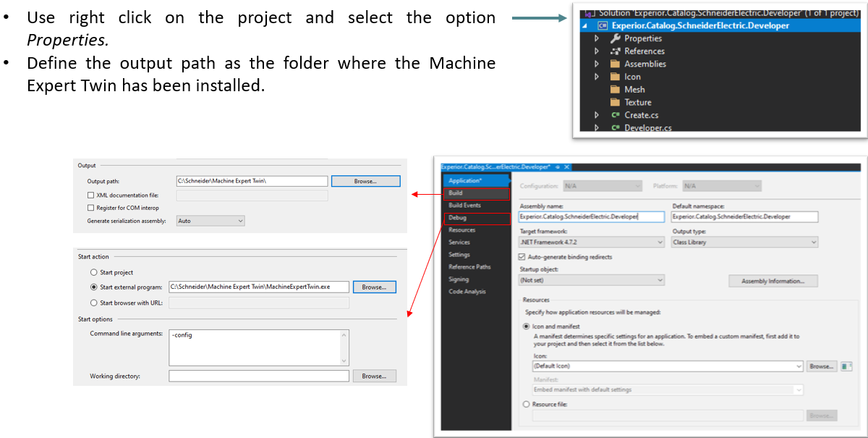Switch to the Debug tab
Screen dimensions: 868x438
pyautogui.click(x=476, y=218)
